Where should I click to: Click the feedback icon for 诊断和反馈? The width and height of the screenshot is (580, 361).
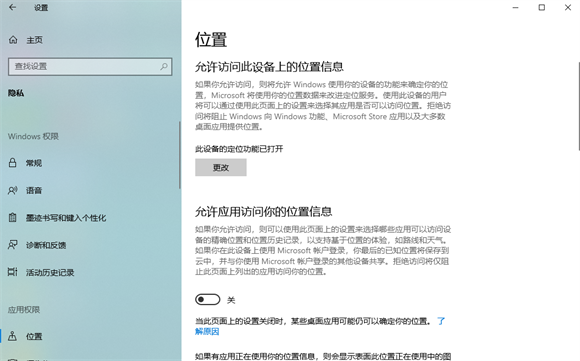pos(13,245)
